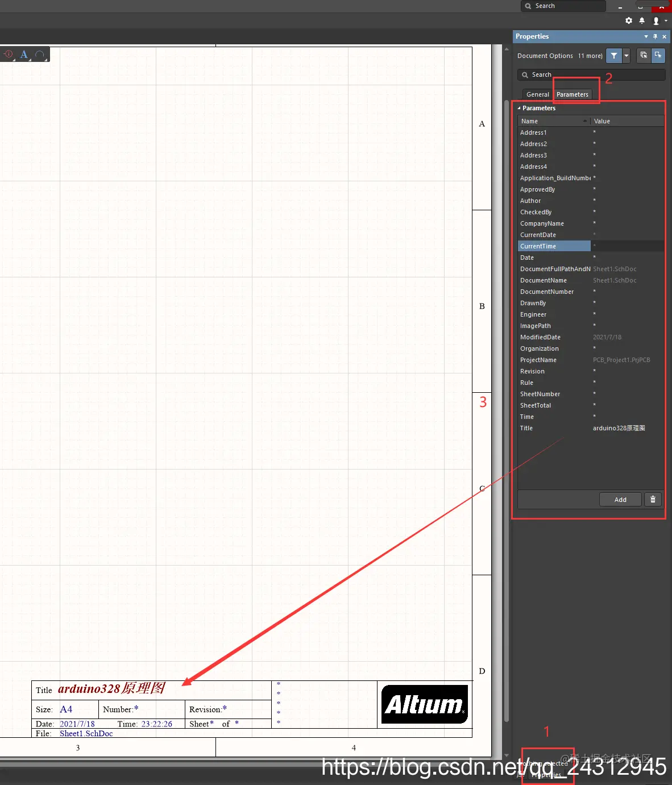Image resolution: width=672 pixels, height=785 pixels.
Task: Toggle the highlighted select-object cursor icon
Action: (658, 55)
